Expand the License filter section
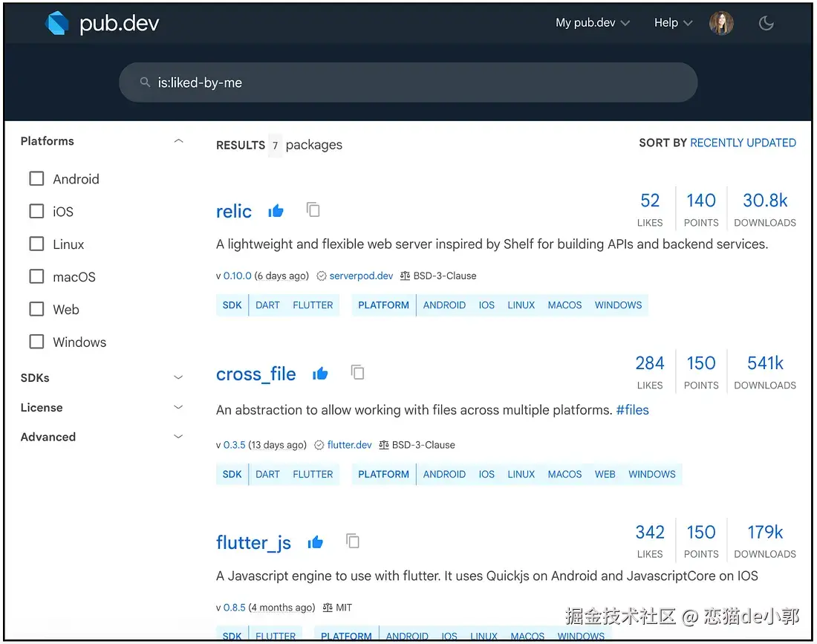Viewport: 817px width, 644px height. [x=178, y=407]
